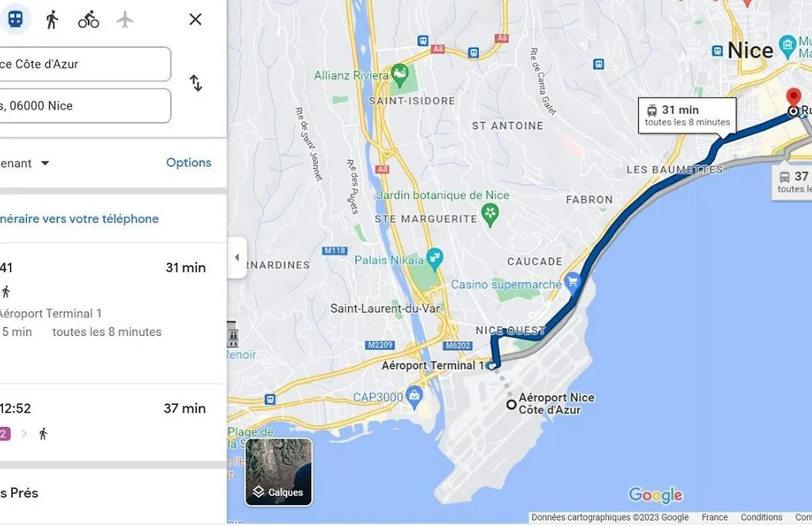Open route Options
This screenshot has width=812, height=526.
(x=189, y=162)
